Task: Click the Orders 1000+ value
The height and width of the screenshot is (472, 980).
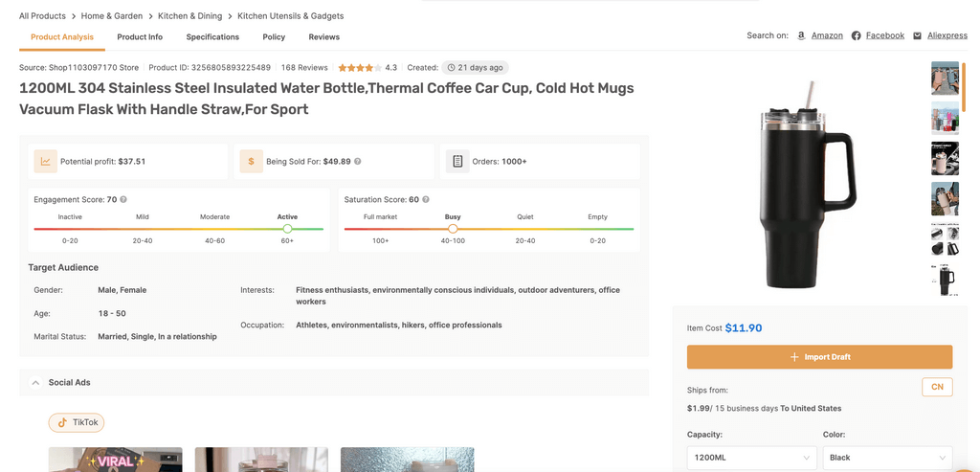Action: click(514, 161)
